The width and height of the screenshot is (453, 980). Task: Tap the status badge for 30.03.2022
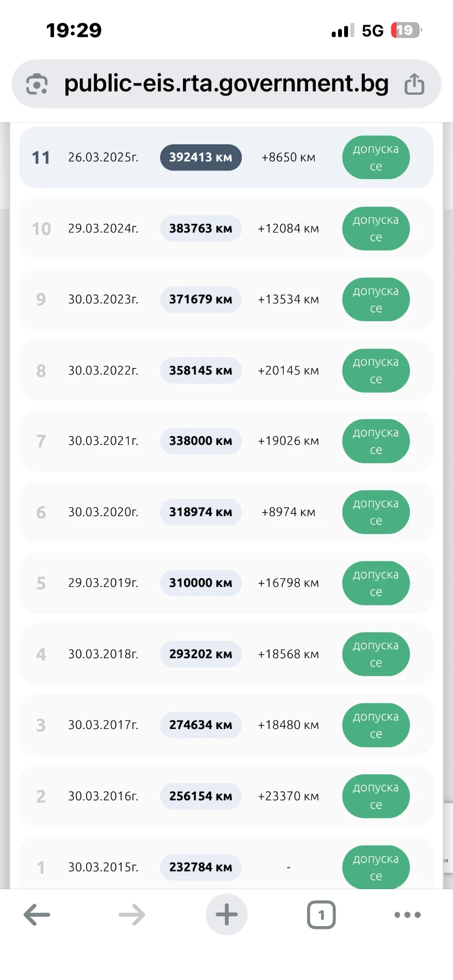pyautogui.click(x=376, y=371)
